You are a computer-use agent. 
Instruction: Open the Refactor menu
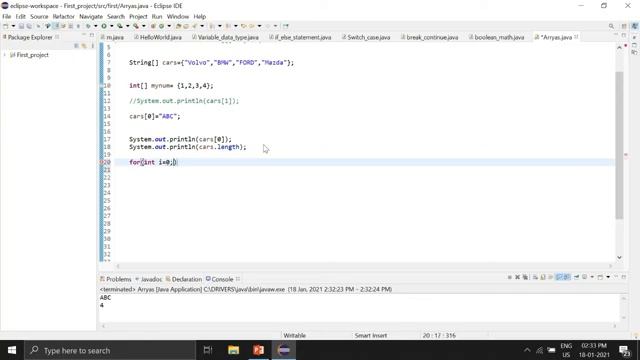pos(63,16)
